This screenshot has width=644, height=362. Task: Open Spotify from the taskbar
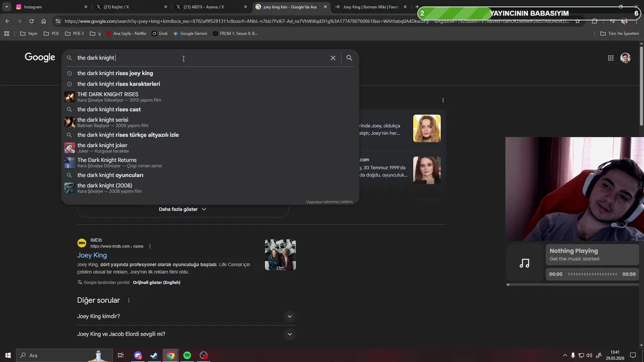[x=187, y=355]
